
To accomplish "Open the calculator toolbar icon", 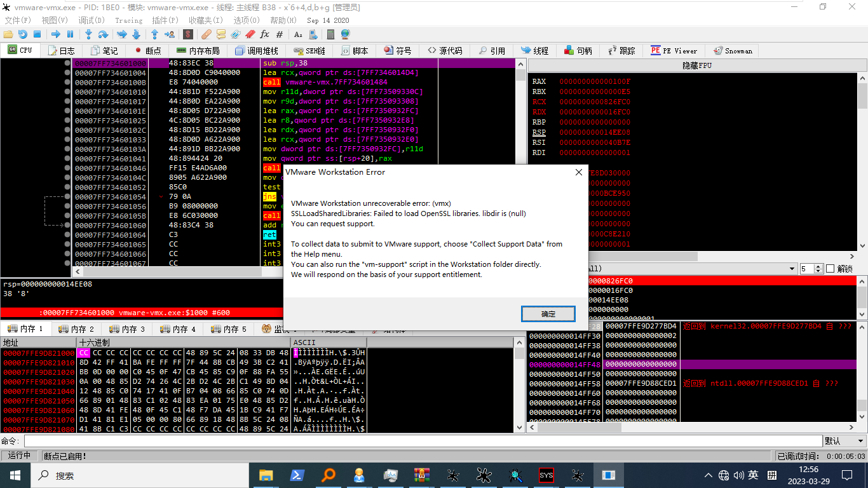I will pyautogui.click(x=329, y=34).
